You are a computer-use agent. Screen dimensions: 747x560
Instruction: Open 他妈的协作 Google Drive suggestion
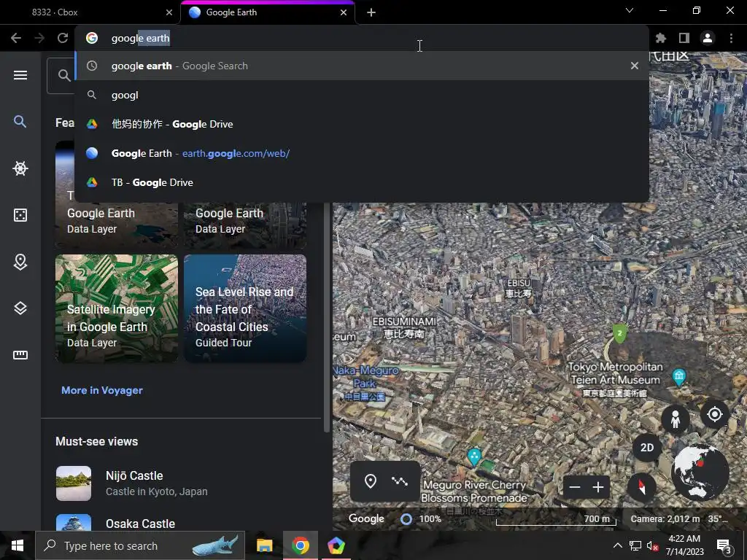tap(362, 124)
